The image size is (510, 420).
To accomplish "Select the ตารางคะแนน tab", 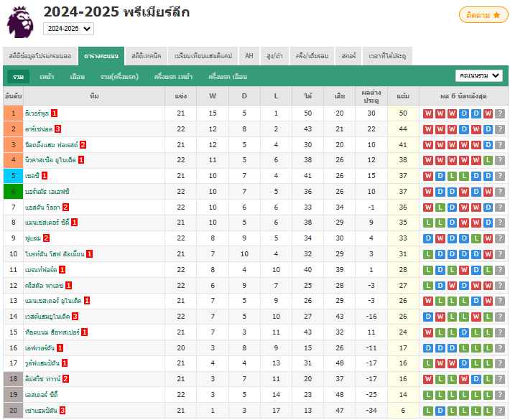I will [101, 56].
